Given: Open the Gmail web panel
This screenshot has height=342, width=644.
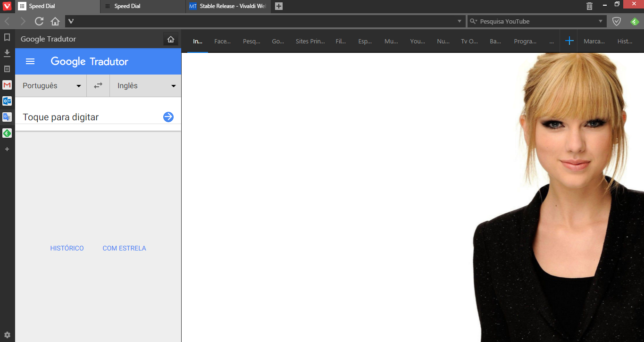Looking at the screenshot, I should [7, 85].
